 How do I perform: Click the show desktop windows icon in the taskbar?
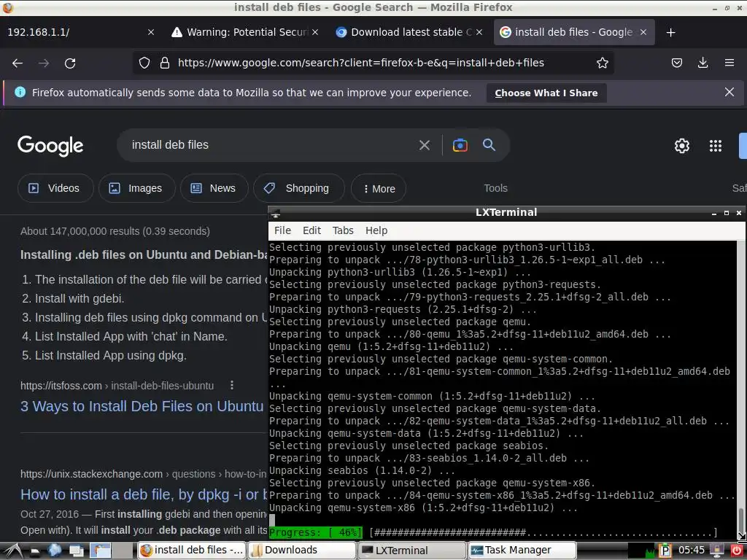pos(76,551)
